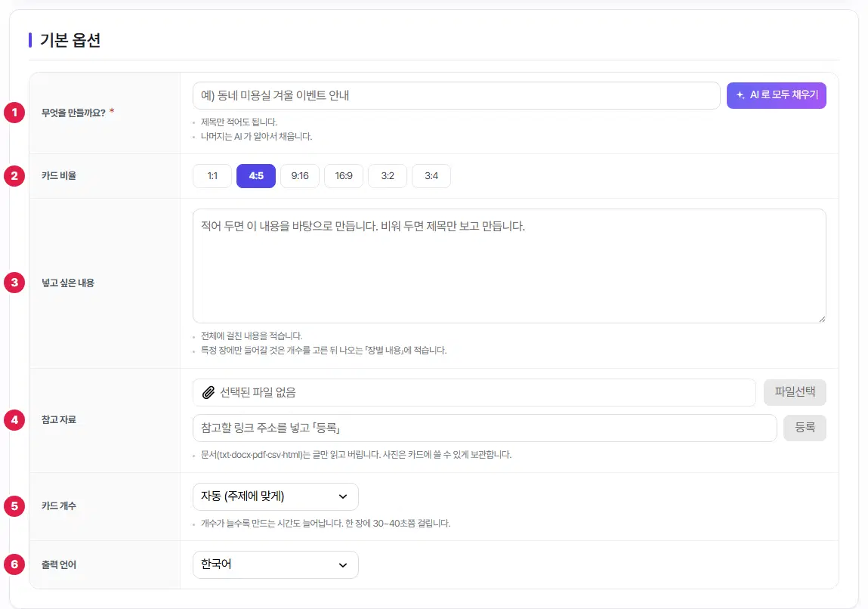
Task: Click the hint '제목만 적어도 됩니다.'
Action: click(x=239, y=122)
